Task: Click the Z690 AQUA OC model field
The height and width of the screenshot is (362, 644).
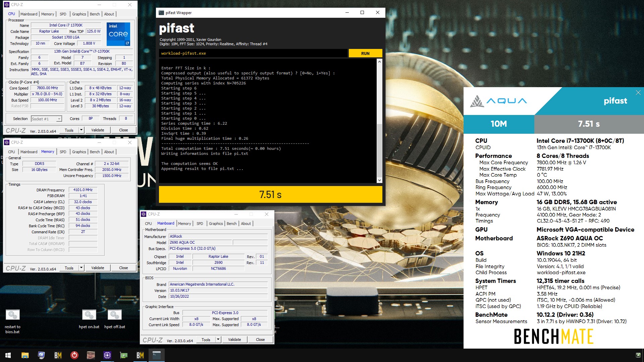Action: 200,242
